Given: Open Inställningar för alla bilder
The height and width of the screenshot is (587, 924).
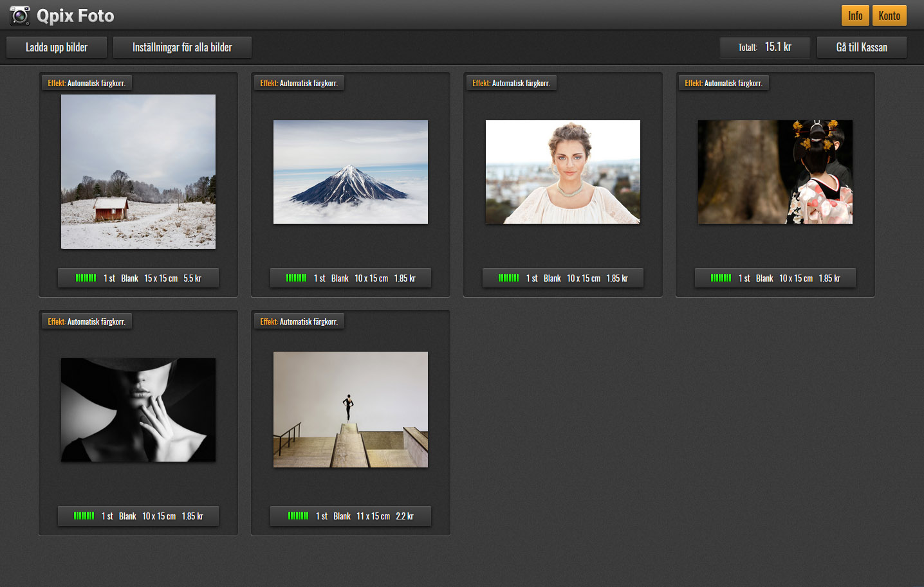Looking at the screenshot, I should (182, 48).
